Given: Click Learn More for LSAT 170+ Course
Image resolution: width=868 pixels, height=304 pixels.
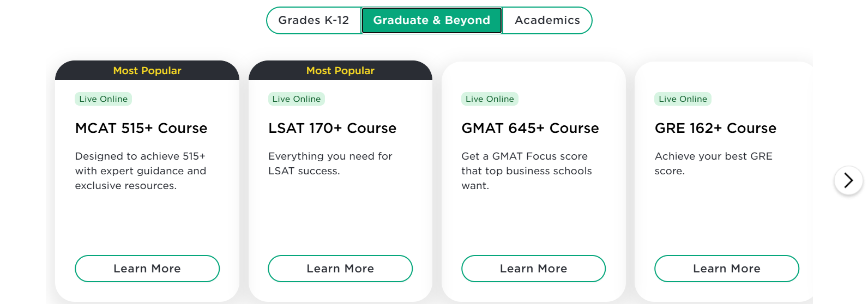Looking at the screenshot, I should pos(340,269).
